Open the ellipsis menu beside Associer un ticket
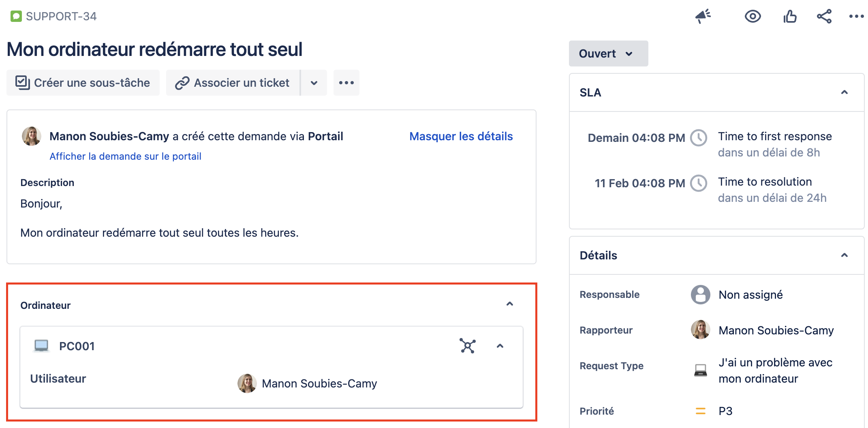The width and height of the screenshot is (868, 428). 346,83
